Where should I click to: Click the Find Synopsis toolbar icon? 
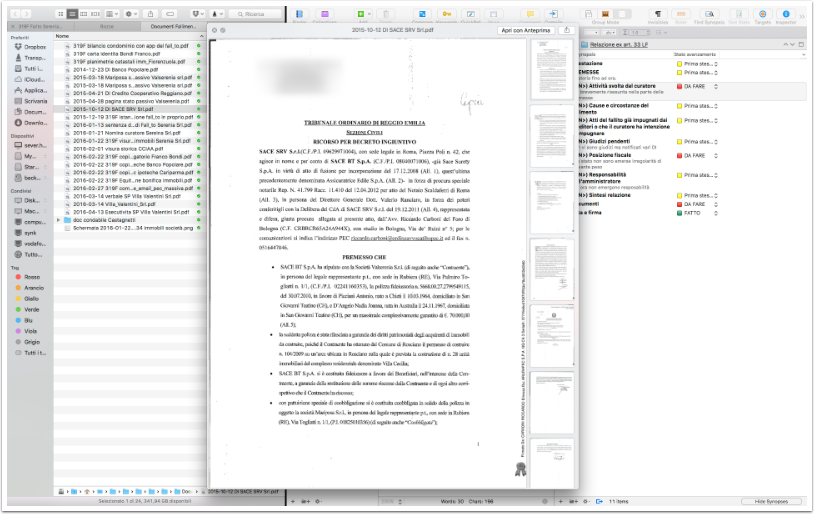[709, 15]
